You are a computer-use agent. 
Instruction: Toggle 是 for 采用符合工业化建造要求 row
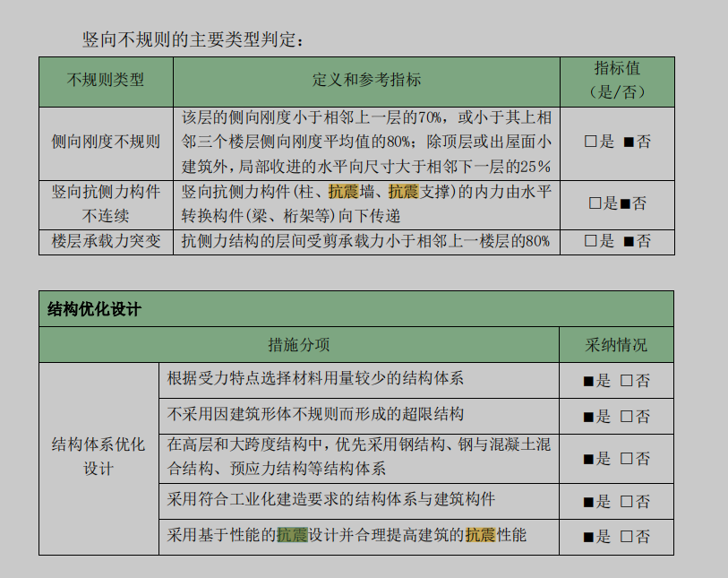click(x=588, y=502)
